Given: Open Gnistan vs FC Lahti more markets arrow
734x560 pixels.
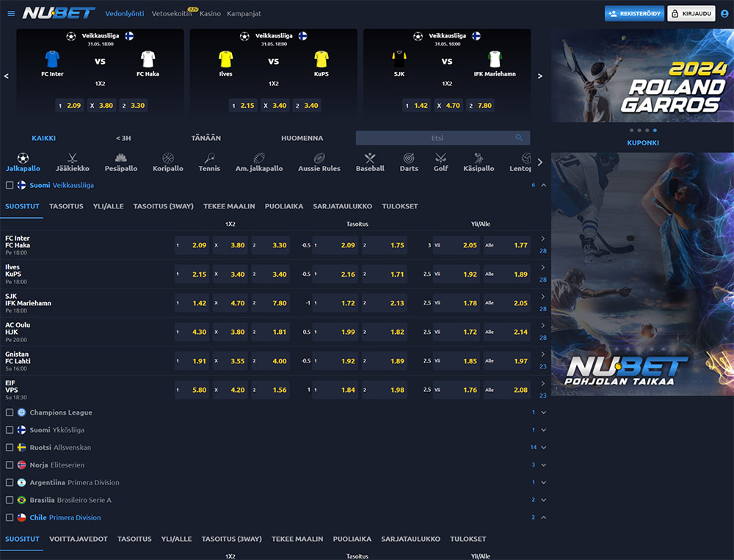Looking at the screenshot, I should coord(543,354).
